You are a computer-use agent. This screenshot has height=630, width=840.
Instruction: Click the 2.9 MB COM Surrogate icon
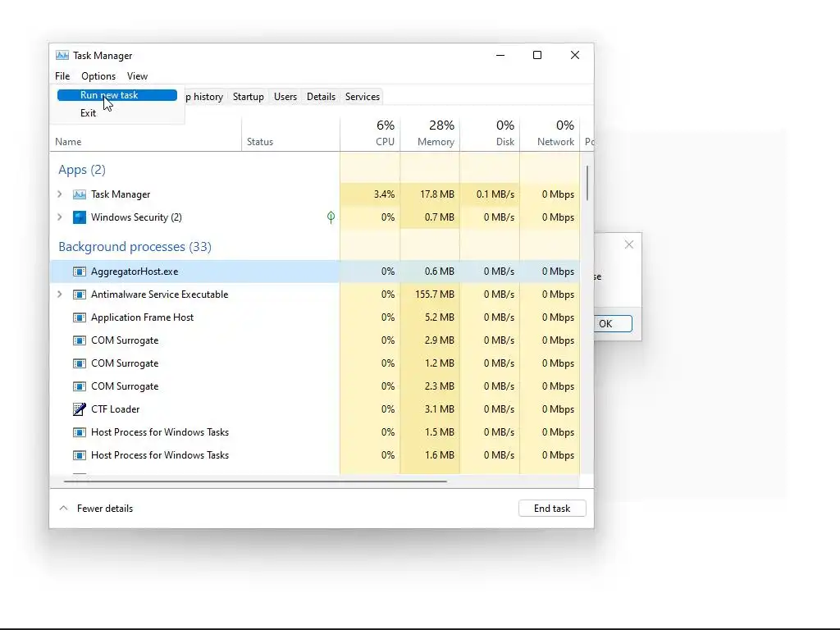pyautogui.click(x=80, y=340)
